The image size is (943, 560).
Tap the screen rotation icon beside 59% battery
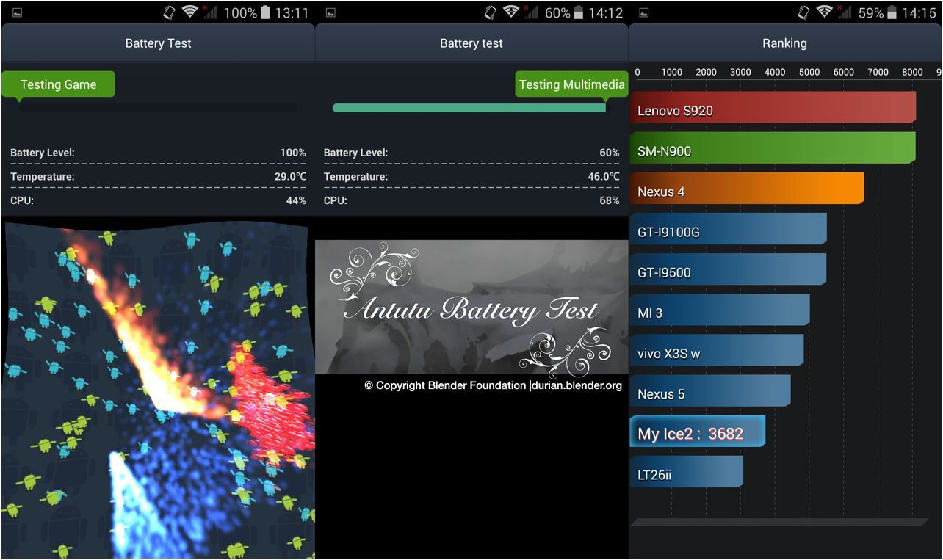click(804, 12)
